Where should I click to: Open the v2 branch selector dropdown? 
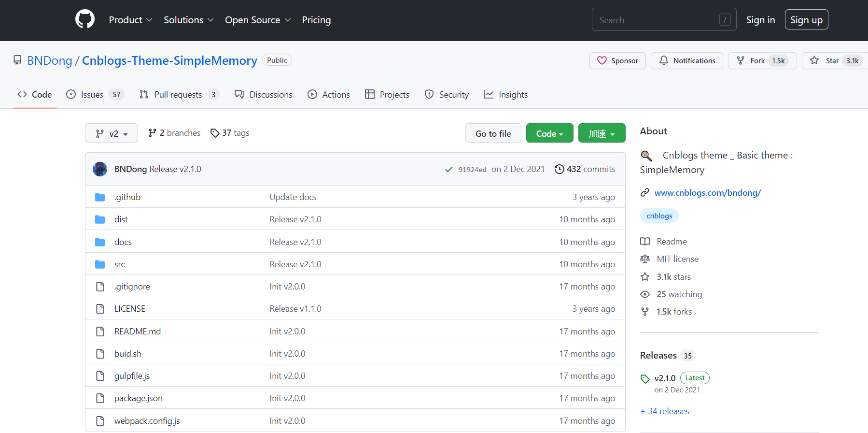pyautogui.click(x=112, y=133)
